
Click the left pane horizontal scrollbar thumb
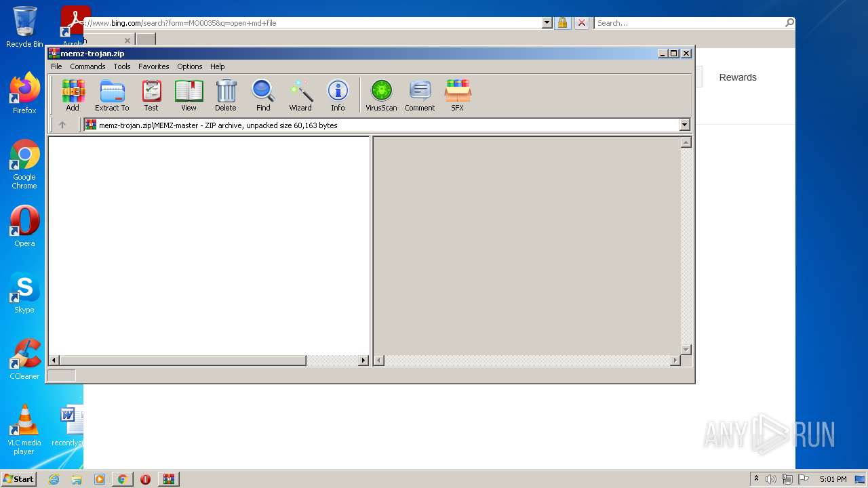tap(183, 361)
